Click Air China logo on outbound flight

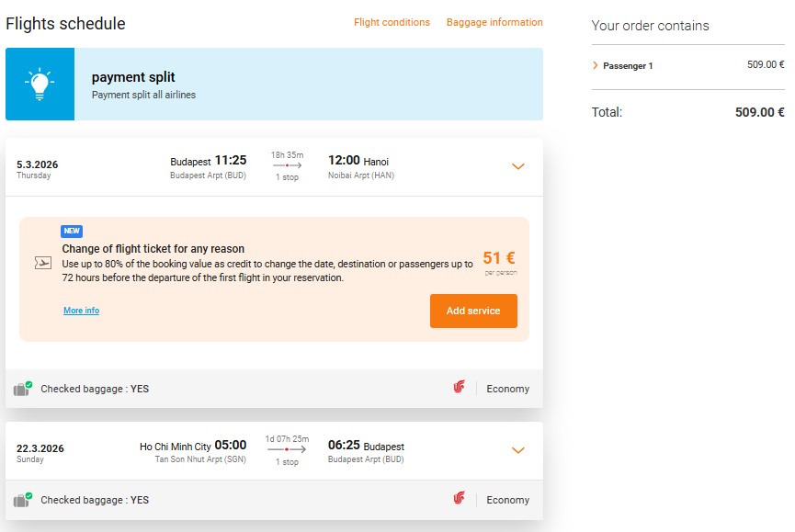460,387
